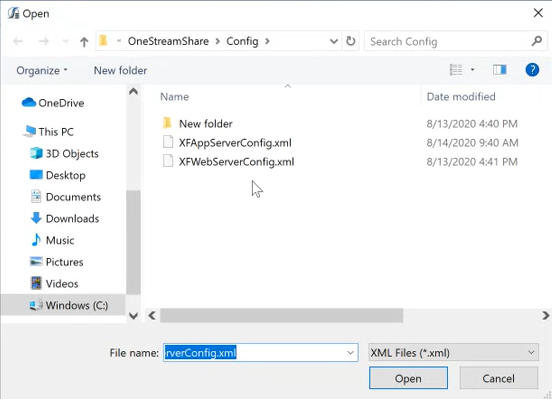
Task: Open the XML Files type dropdown
Action: pos(454,352)
